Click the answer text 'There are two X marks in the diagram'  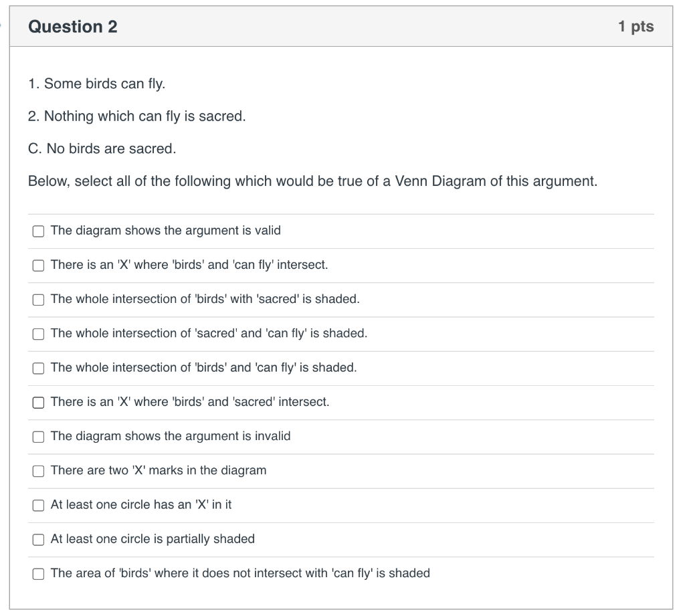(x=159, y=470)
